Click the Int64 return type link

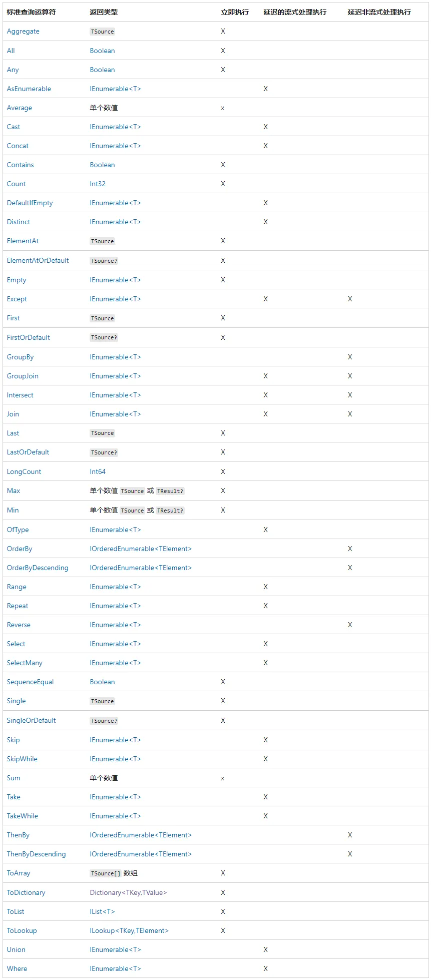pyautogui.click(x=98, y=471)
